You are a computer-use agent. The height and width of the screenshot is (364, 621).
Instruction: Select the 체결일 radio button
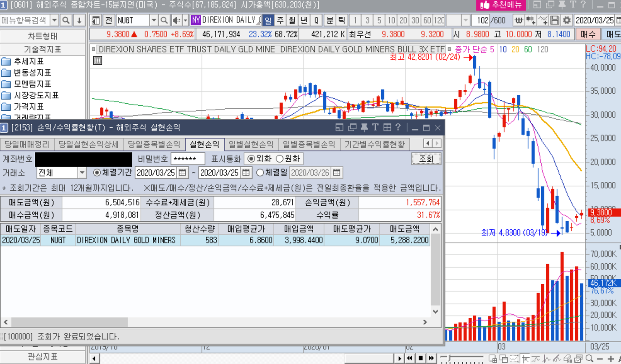tap(260, 173)
